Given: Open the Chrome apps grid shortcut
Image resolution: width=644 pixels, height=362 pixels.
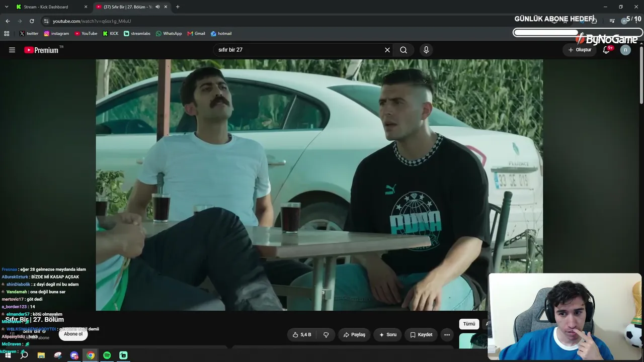Looking at the screenshot, I should click(x=7, y=34).
